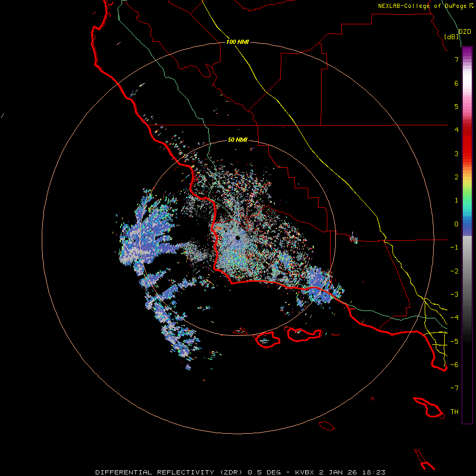
Task: Click the [dB] units label
Action: (x=452, y=37)
